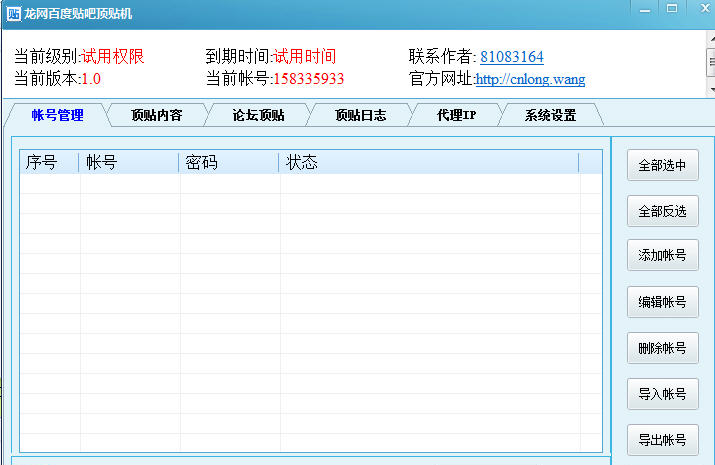Click the 导入帐号 button
715x465 pixels.
point(663,394)
